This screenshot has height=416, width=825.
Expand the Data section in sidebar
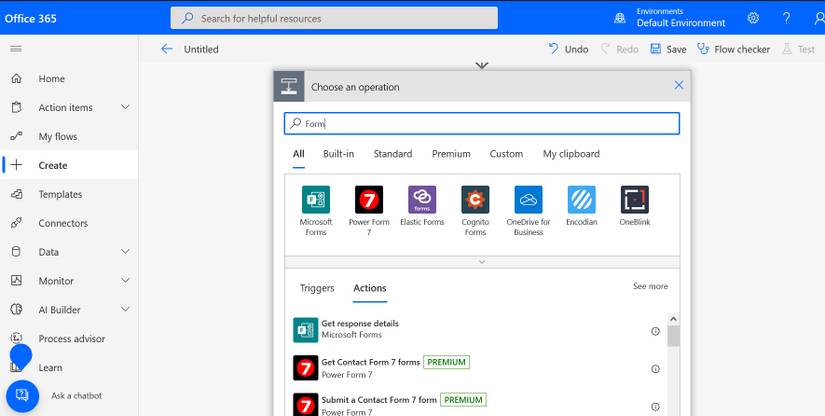point(125,252)
